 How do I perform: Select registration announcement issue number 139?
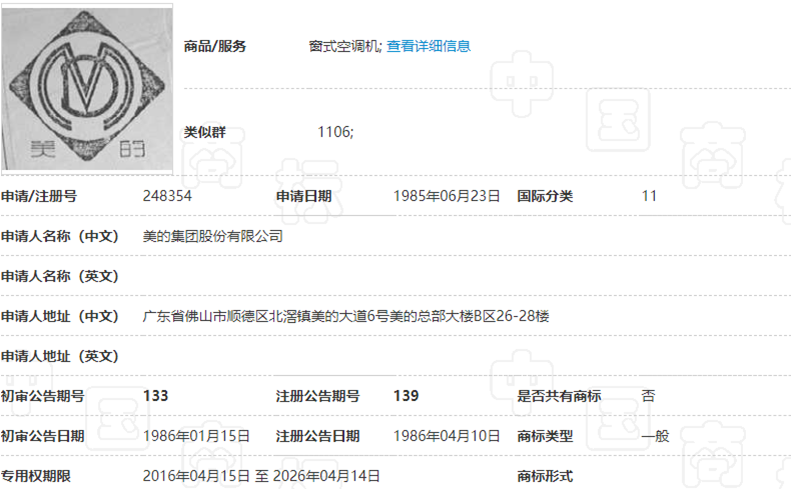[x=406, y=396]
